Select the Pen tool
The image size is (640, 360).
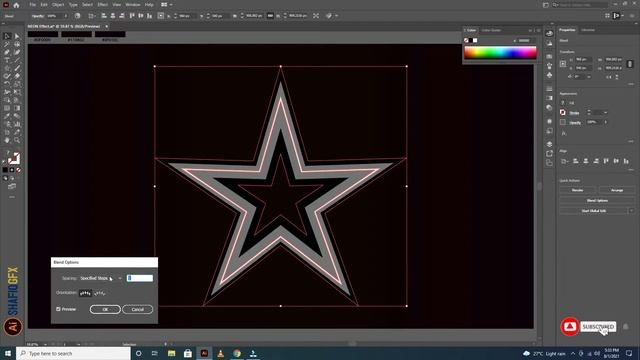tap(7, 52)
